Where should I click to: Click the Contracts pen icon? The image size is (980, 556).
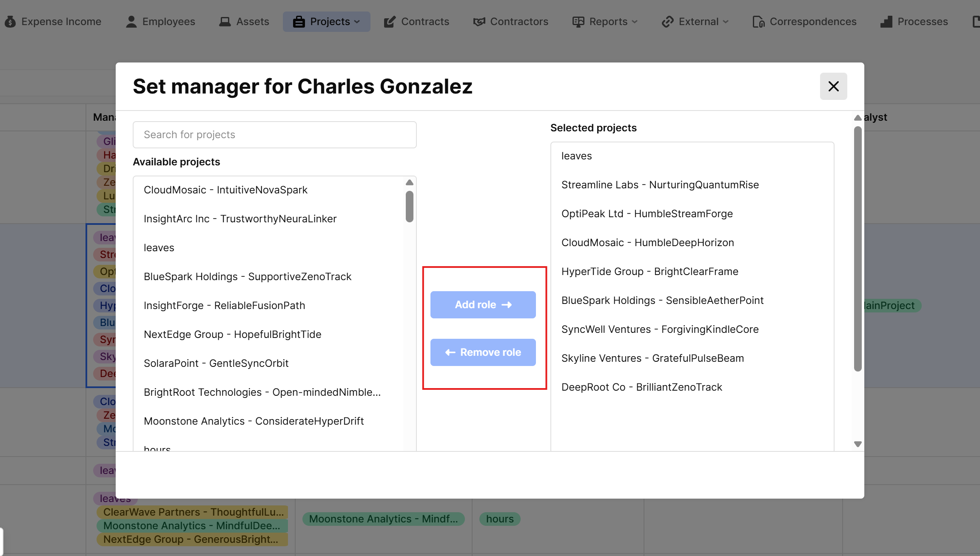(389, 22)
